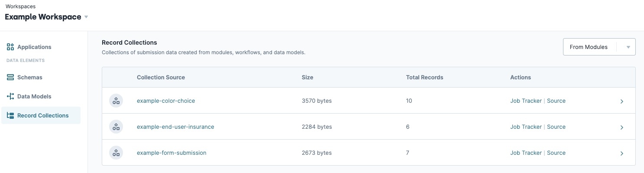Image resolution: width=644 pixels, height=173 pixels.
Task: Click module icon beside example-form-submission
Action: (x=116, y=153)
